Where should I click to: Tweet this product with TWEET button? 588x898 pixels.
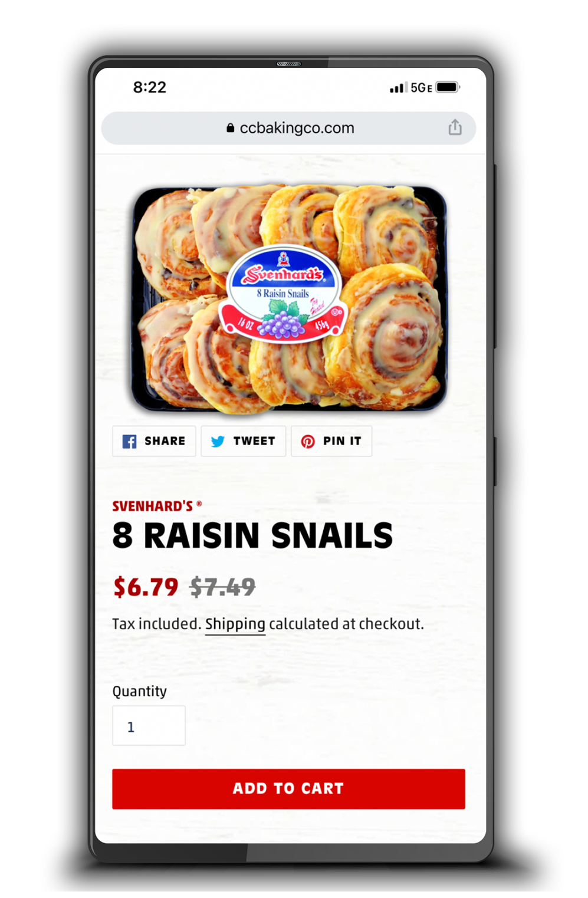244,441
